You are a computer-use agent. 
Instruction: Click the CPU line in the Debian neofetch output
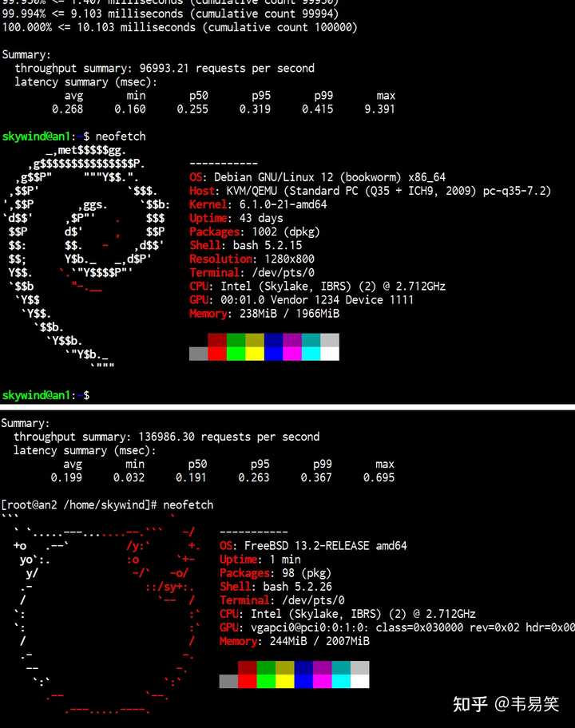coord(318,287)
